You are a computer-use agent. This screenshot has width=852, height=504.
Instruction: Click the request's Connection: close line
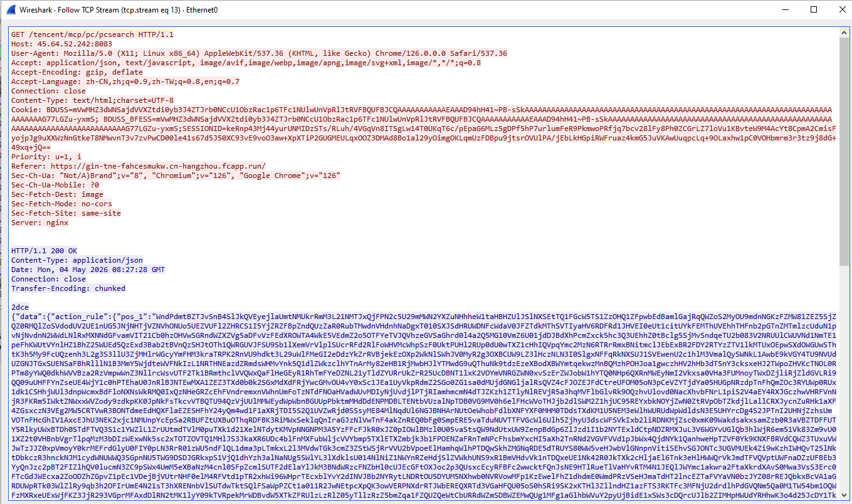(48, 91)
